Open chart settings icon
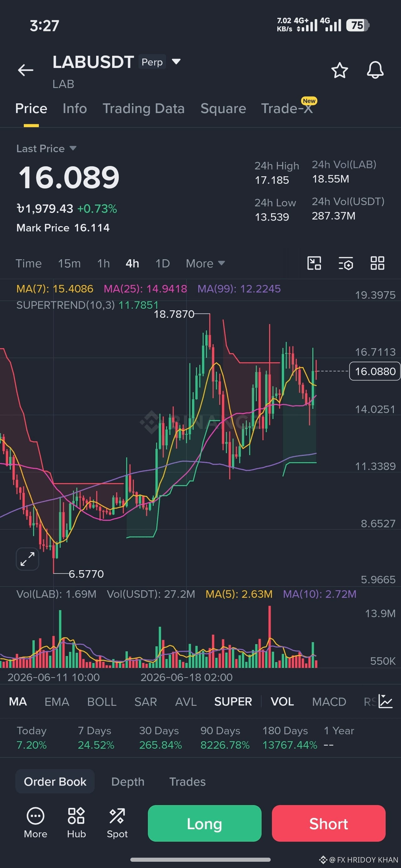This screenshot has width=401, height=868. click(346, 263)
